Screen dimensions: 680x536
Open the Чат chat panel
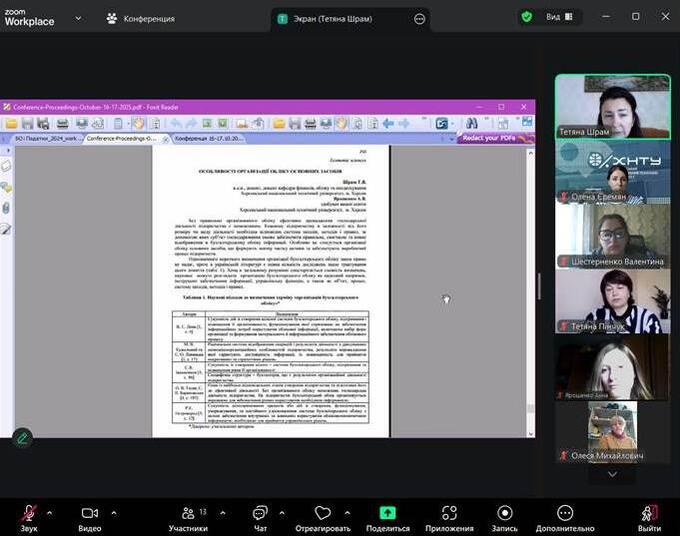point(260,513)
